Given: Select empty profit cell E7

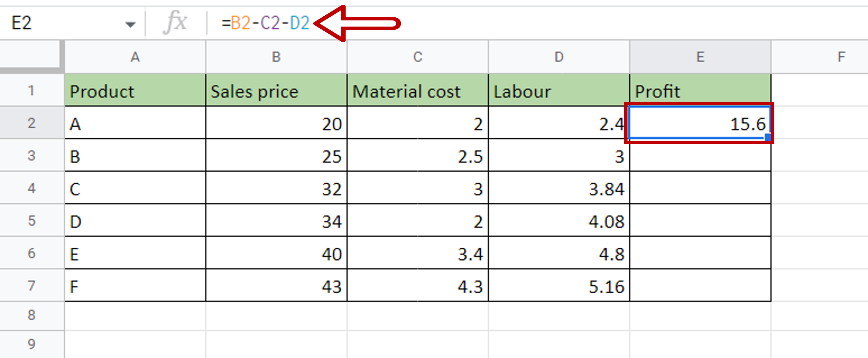Looking at the screenshot, I should (700, 286).
